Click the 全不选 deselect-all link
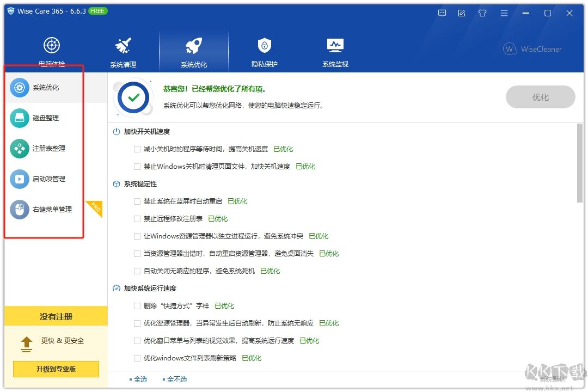This screenshot has height=392, width=588. coord(177,379)
